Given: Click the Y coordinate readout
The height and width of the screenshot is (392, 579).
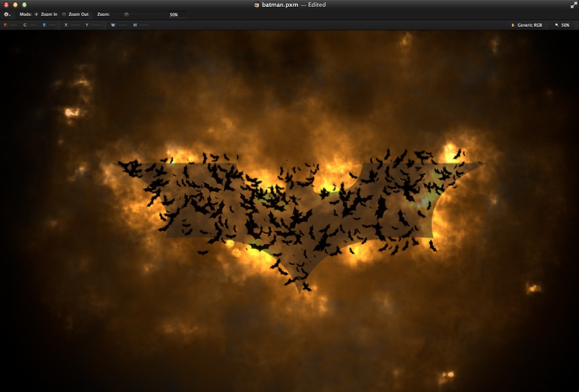Looking at the screenshot, I should pyautogui.click(x=93, y=25).
